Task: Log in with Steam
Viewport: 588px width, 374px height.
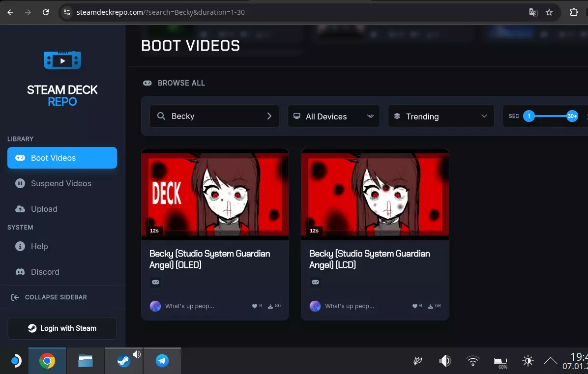Action: pyautogui.click(x=62, y=328)
